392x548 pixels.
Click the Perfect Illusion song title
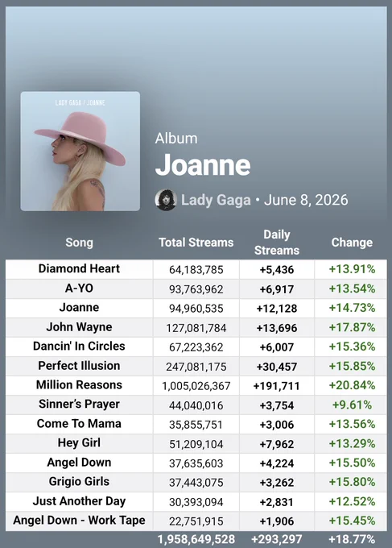(79, 366)
